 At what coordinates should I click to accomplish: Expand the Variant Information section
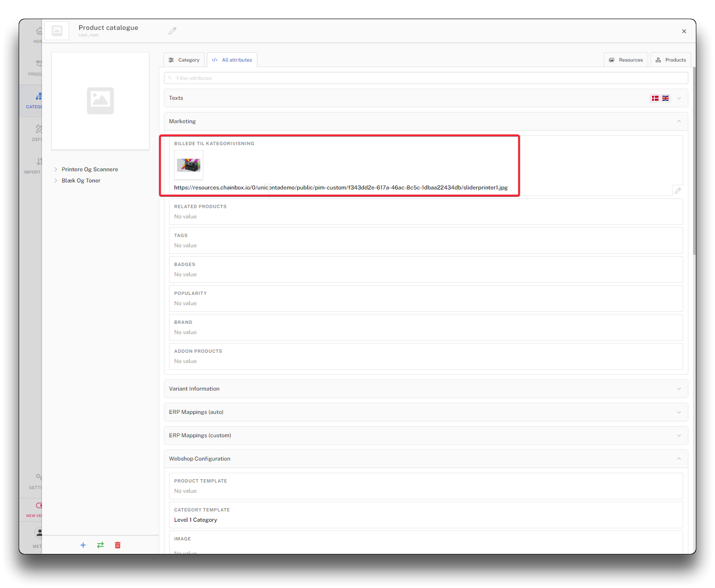pyautogui.click(x=426, y=389)
